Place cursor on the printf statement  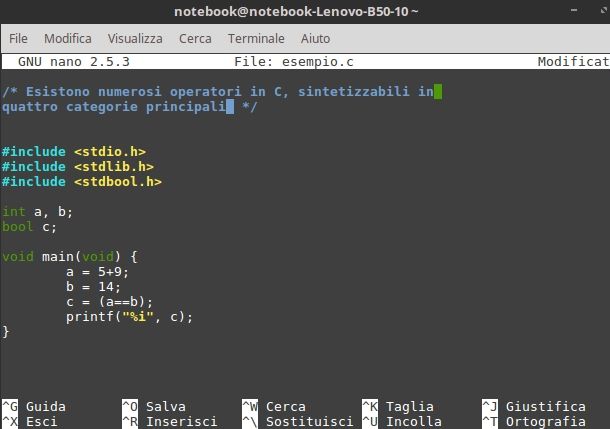coord(129,317)
